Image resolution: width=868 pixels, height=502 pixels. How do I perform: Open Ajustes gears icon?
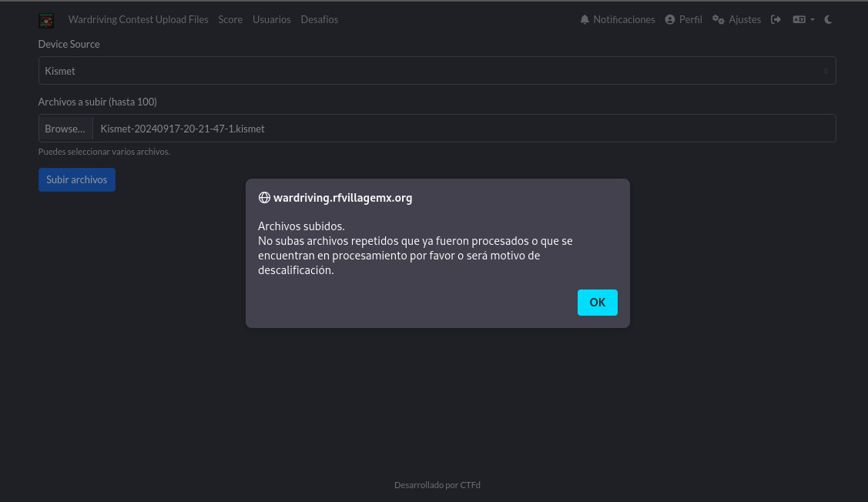point(718,20)
